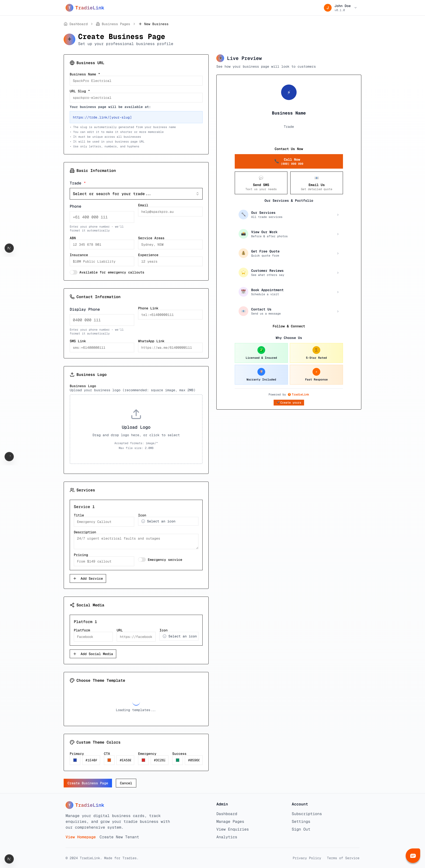Viewport: 425px width, 868px height.
Task: Click the TradieLink logo in header
Action: [x=85, y=8]
